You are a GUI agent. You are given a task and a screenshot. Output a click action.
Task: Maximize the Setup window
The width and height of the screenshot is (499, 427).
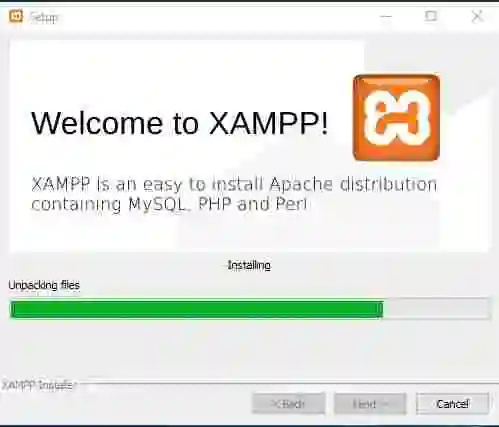pyautogui.click(x=431, y=16)
